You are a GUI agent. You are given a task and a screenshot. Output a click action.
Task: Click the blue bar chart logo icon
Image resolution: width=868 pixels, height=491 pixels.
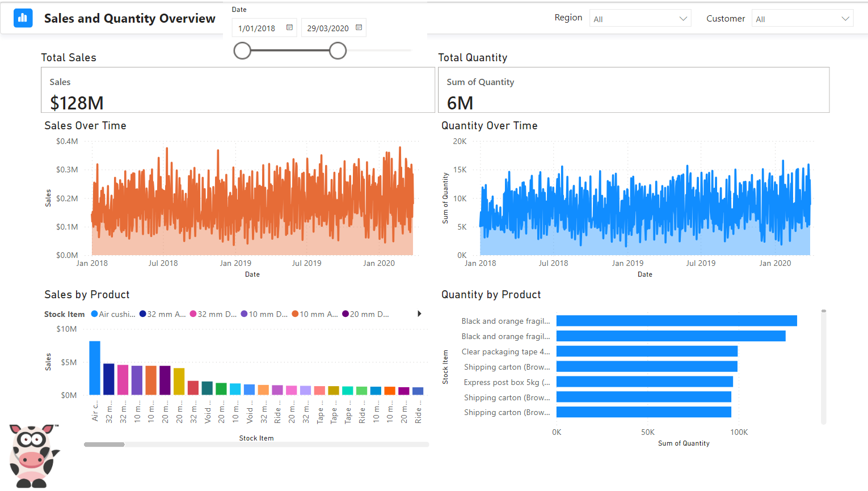click(x=23, y=18)
